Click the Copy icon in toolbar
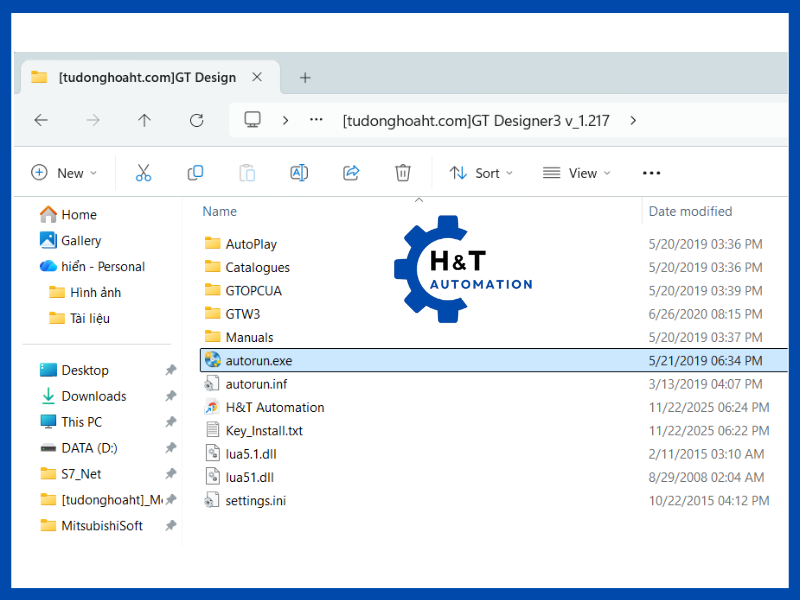This screenshot has width=800, height=600. tap(195, 173)
